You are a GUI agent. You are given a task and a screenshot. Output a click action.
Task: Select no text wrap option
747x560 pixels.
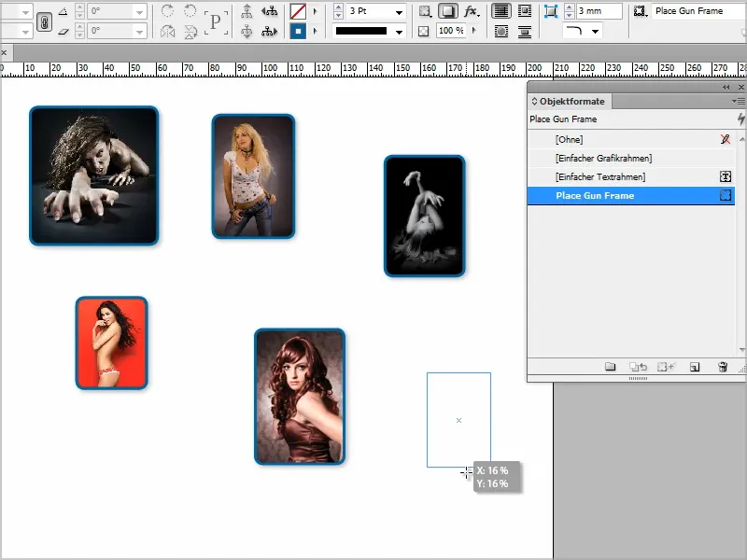point(501,11)
